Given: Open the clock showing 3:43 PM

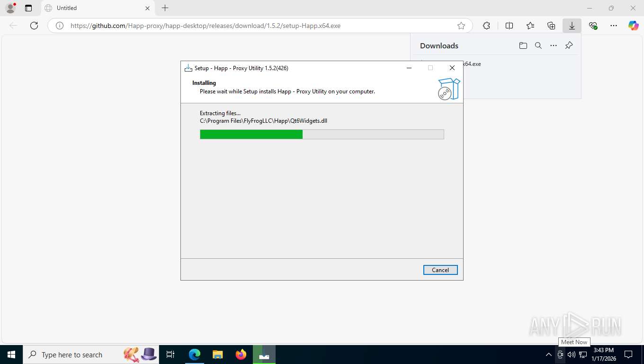Looking at the screenshot, I should click(x=604, y=355).
